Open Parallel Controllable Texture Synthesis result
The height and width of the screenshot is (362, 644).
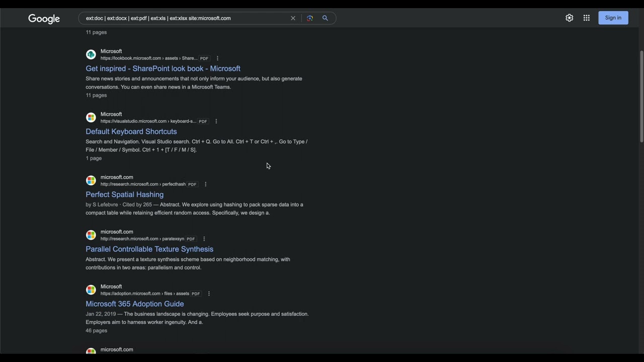149,249
